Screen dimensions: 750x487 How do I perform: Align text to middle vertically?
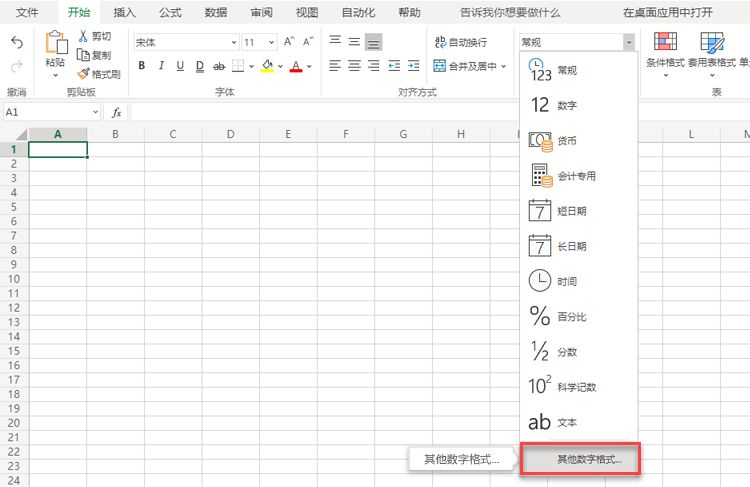point(354,42)
